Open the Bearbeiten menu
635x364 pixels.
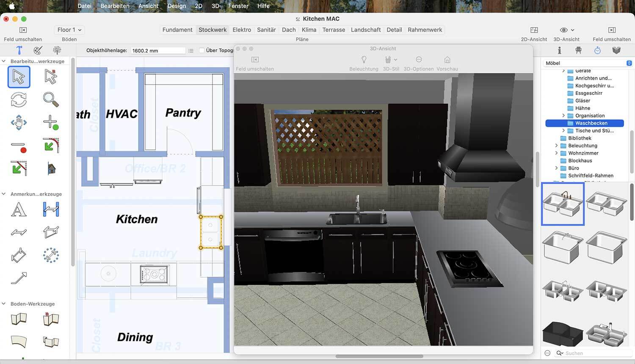115,6
